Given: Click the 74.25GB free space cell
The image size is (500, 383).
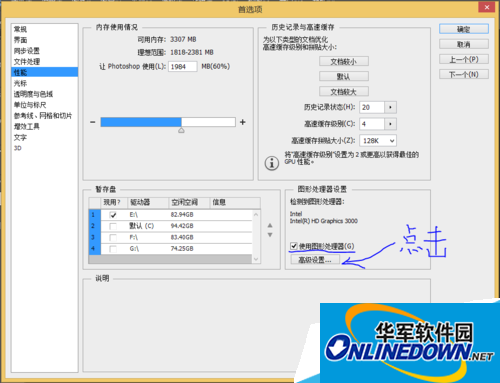Looking at the screenshot, I should click(x=182, y=249).
